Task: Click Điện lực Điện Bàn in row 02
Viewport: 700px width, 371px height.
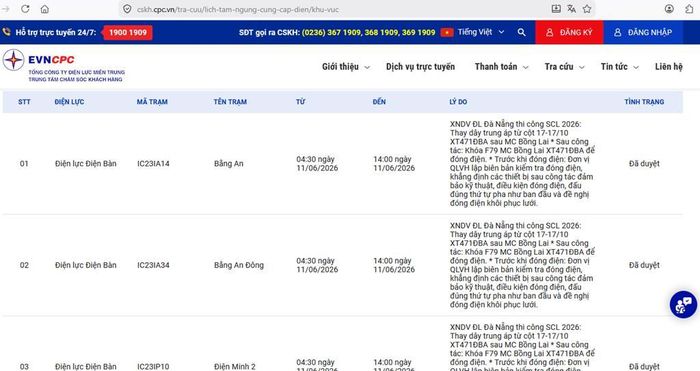Action: [86, 265]
